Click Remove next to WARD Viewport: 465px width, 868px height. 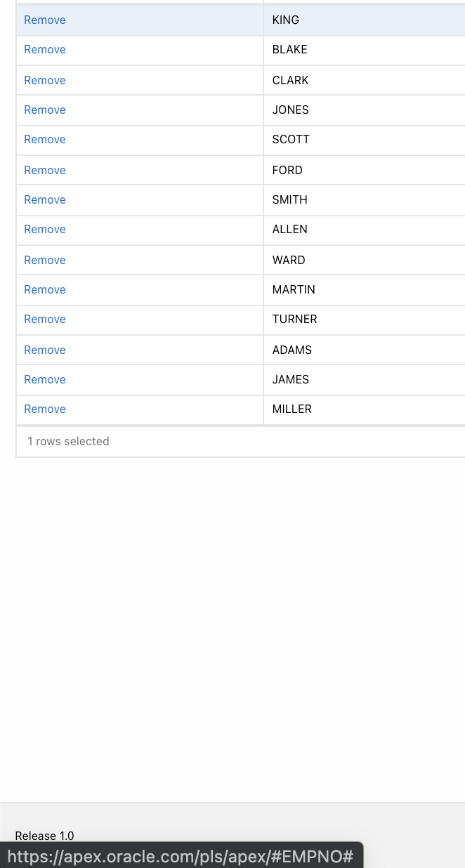[x=45, y=260]
